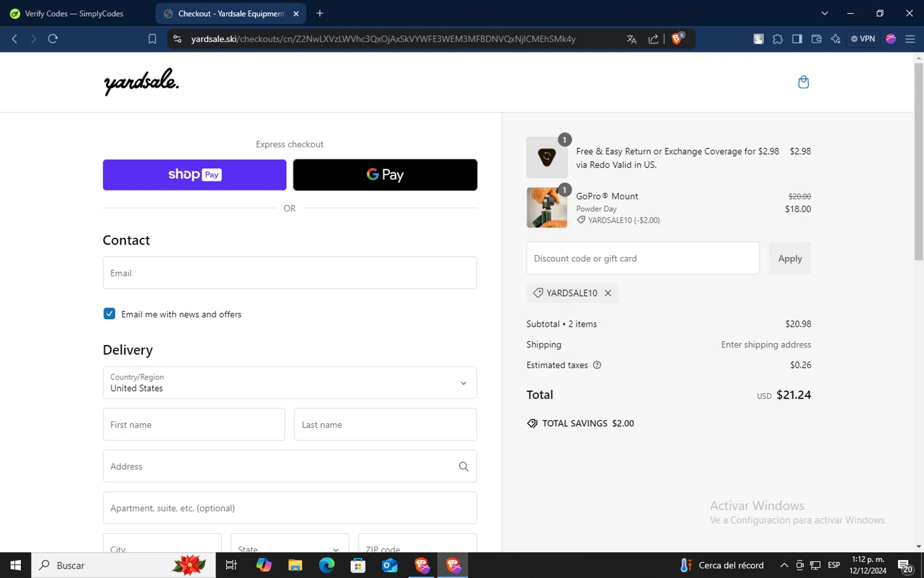Open the notification center icon
This screenshot has width=924, height=578.
click(905, 566)
